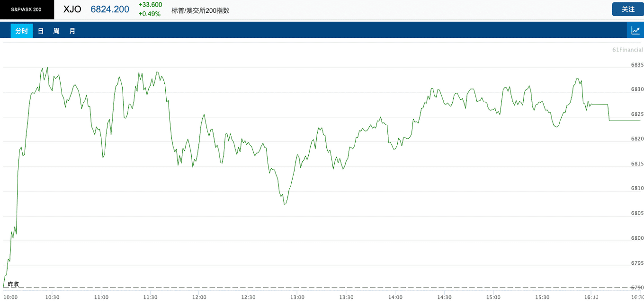Click the 12:30 time axis label
Screen dimensions: 644x305
click(x=248, y=297)
